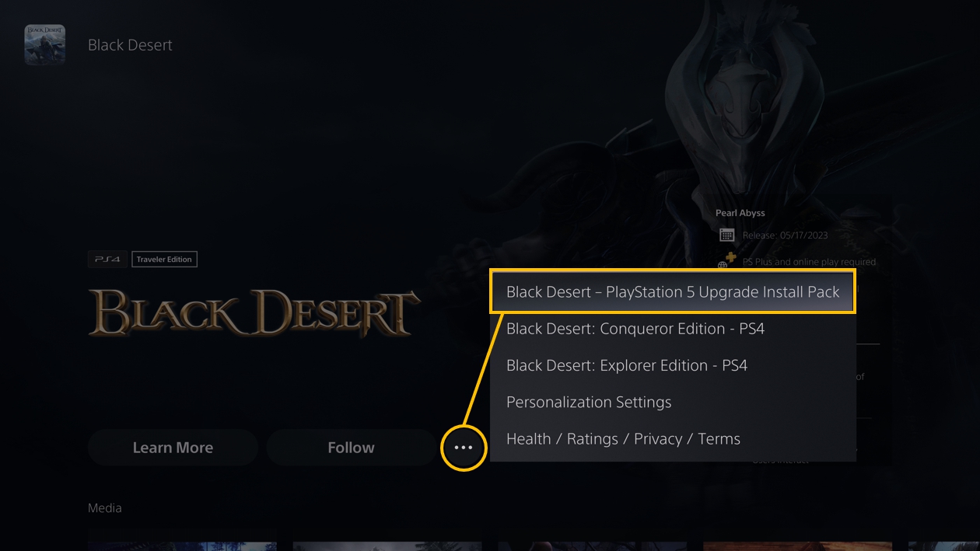Click the yellow PS Plus icon
The height and width of the screenshot is (551, 980).
pos(730,257)
